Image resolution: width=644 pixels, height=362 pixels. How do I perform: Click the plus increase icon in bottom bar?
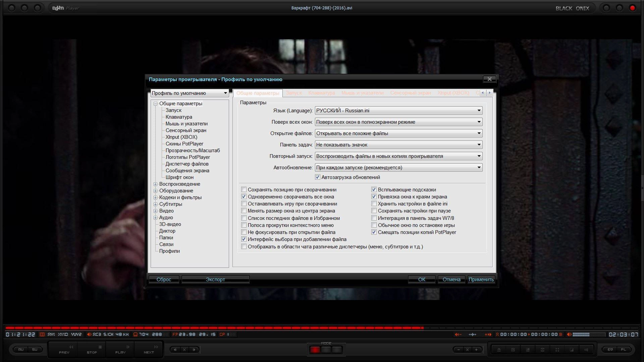(x=476, y=350)
